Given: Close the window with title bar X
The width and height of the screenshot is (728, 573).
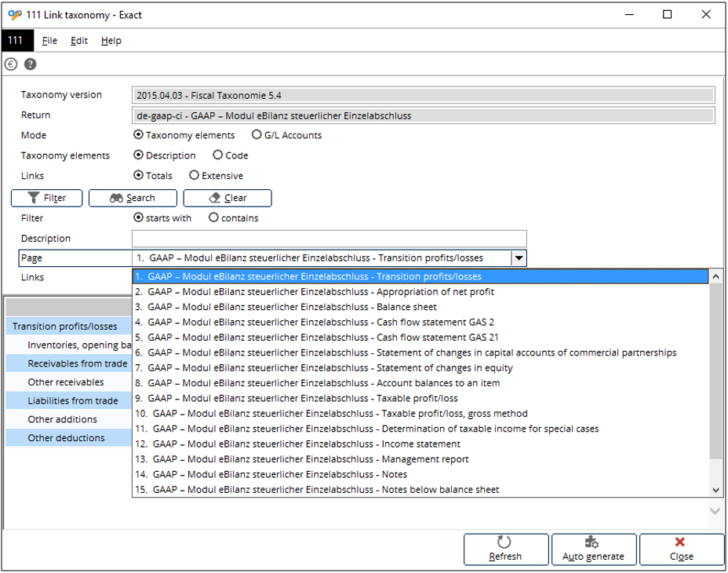Looking at the screenshot, I should (x=706, y=15).
